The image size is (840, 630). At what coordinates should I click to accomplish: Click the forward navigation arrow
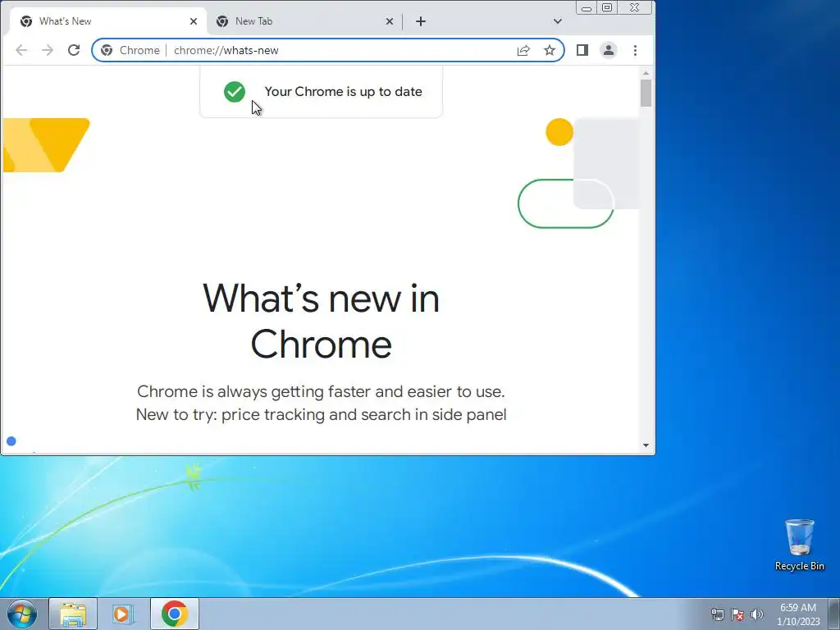pyautogui.click(x=48, y=50)
